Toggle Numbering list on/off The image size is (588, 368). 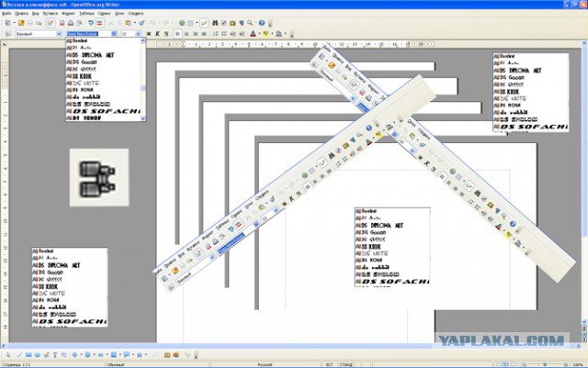pyautogui.click(x=215, y=34)
